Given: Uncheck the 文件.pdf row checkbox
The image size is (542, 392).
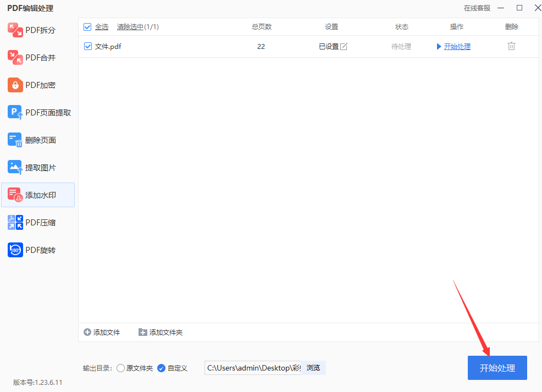Looking at the screenshot, I should [x=88, y=46].
